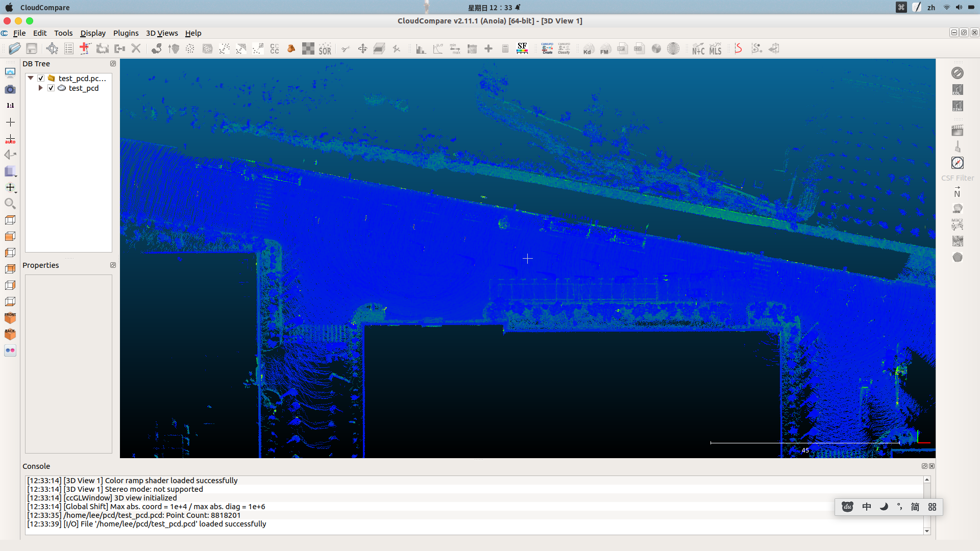The image size is (980, 551).
Task: Click the delete X toolbar icon
Action: 136,48
